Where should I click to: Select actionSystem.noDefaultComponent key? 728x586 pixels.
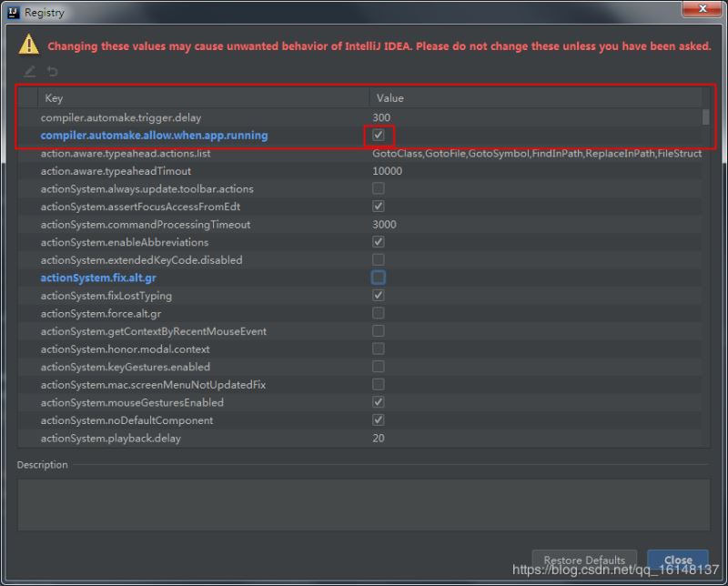click(x=126, y=420)
